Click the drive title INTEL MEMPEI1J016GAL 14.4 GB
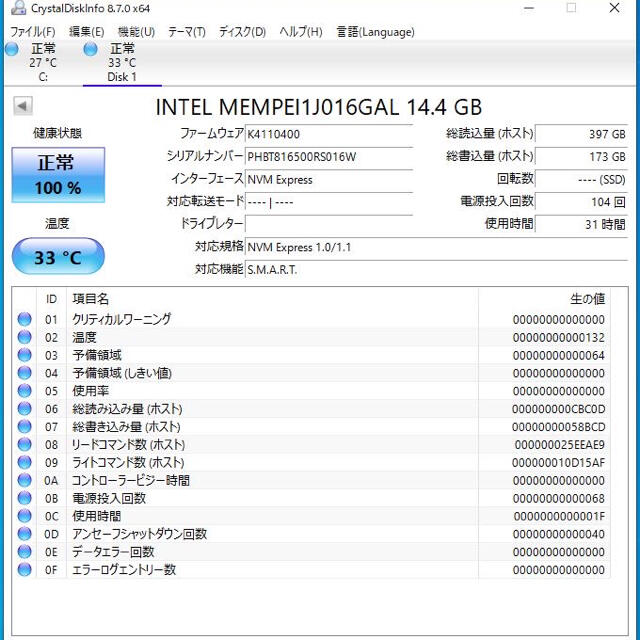 coord(319,107)
